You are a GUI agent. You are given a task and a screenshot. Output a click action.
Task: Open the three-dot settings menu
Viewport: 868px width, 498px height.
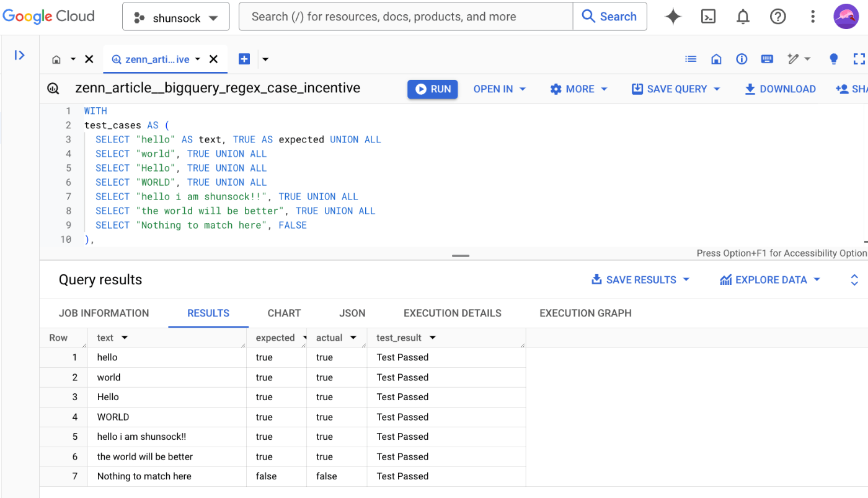point(813,17)
